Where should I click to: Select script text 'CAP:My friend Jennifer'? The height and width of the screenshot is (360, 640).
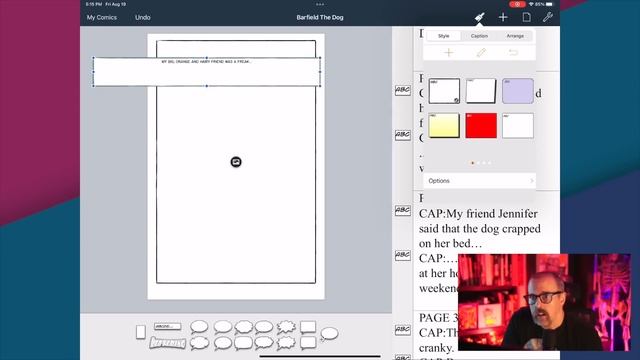coord(478,214)
